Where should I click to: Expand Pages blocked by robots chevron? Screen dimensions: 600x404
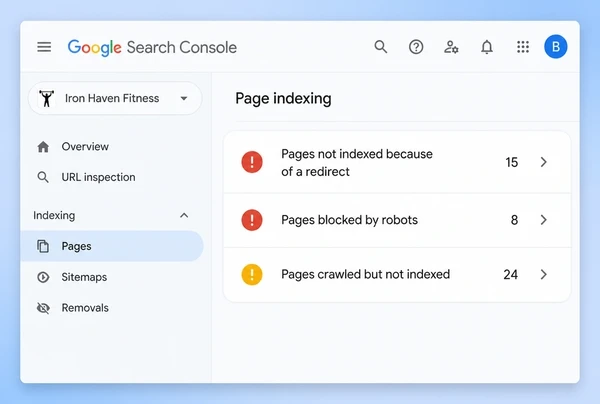pyautogui.click(x=543, y=220)
